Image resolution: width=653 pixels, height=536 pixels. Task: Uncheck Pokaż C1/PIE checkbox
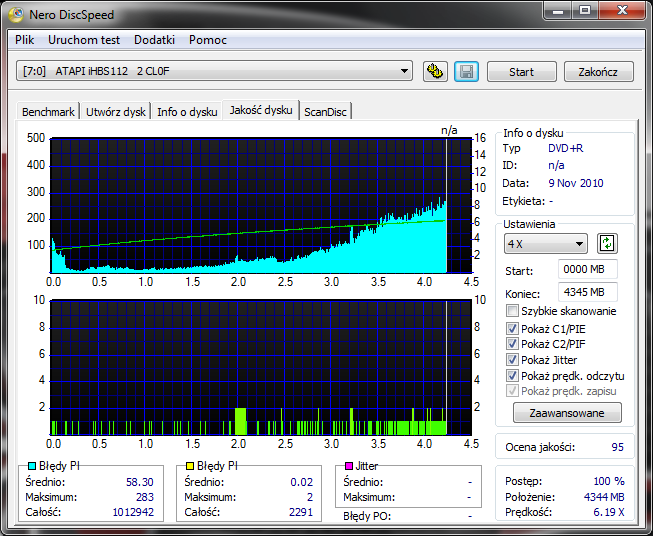coord(512,329)
